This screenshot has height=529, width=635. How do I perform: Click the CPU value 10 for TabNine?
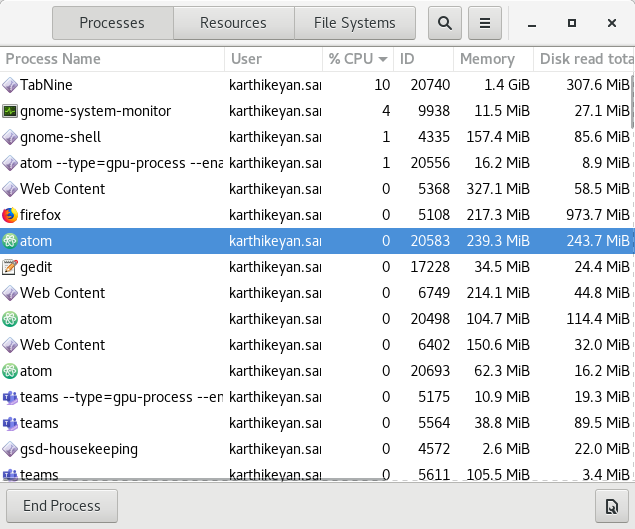382,85
